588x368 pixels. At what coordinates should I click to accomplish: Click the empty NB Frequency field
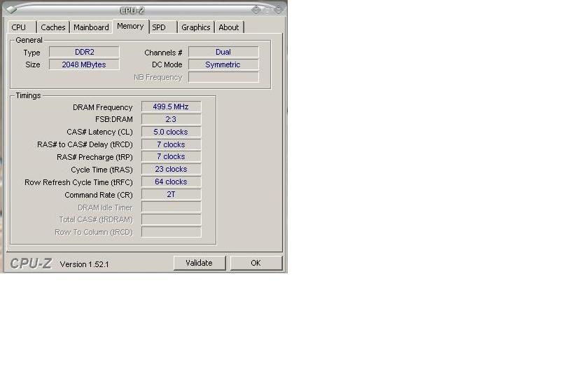223,77
